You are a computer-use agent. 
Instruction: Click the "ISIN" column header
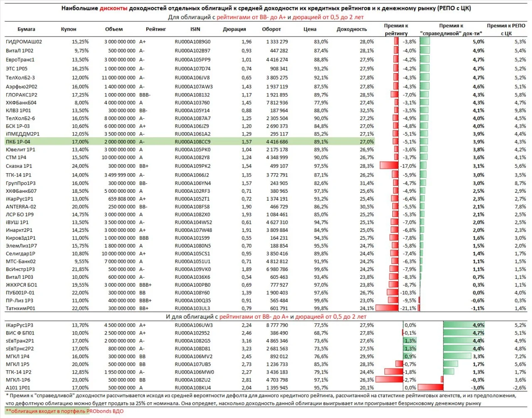point(195,29)
